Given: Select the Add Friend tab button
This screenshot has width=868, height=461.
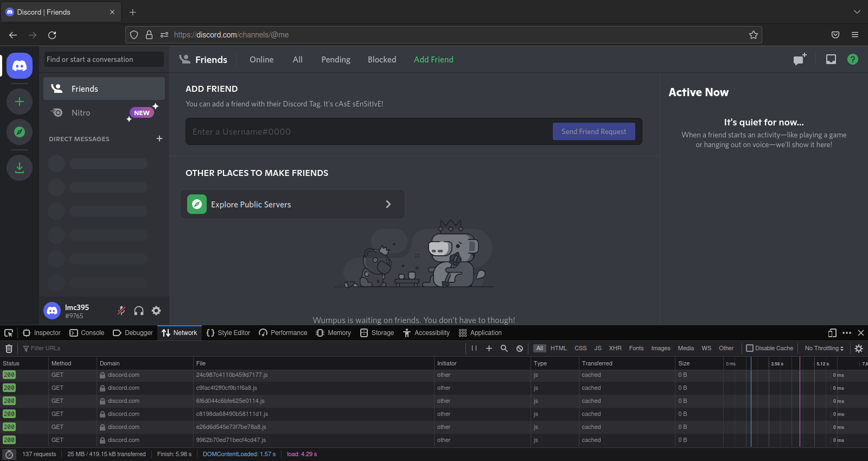Looking at the screenshot, I should [433, 59].
